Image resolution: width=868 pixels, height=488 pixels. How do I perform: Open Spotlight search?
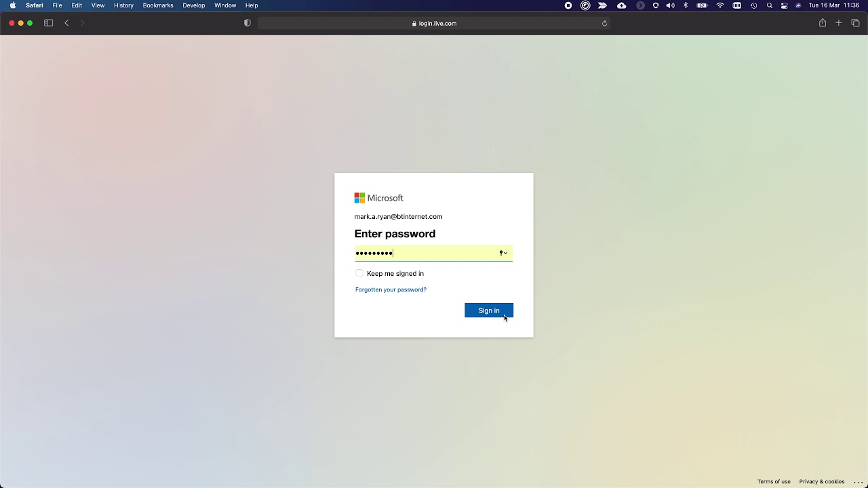(770, 5)
